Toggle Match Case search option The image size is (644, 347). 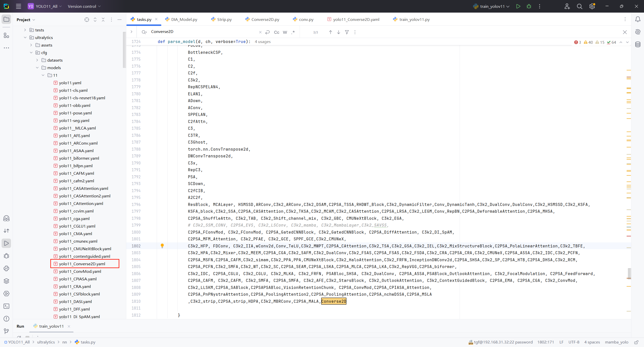(x=276, y=32)
